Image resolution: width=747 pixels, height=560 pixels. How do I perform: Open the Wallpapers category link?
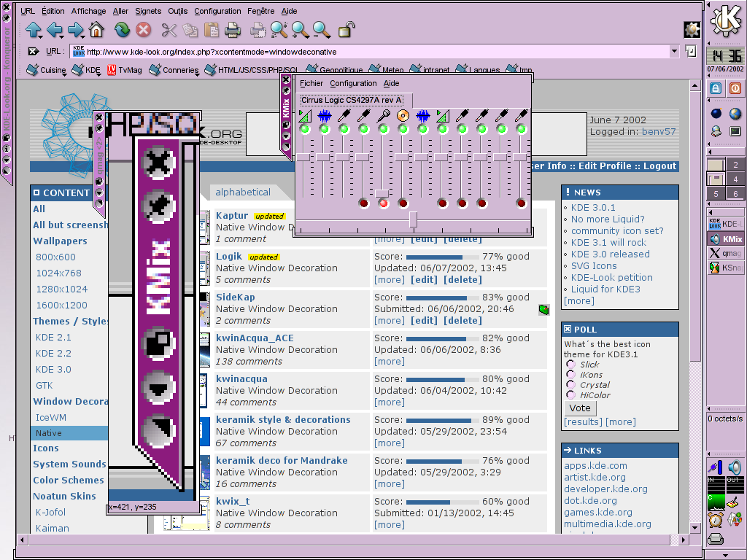click(x=60, y=241)
